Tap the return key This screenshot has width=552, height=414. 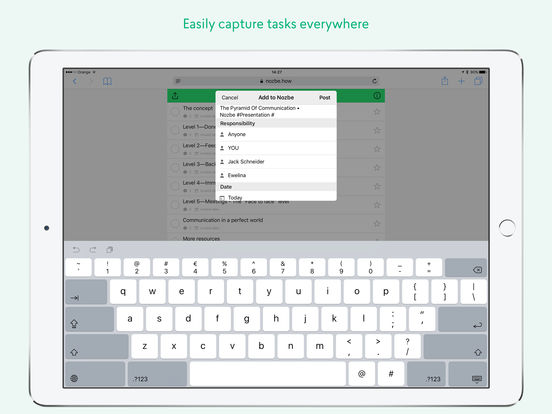[463, 319]
